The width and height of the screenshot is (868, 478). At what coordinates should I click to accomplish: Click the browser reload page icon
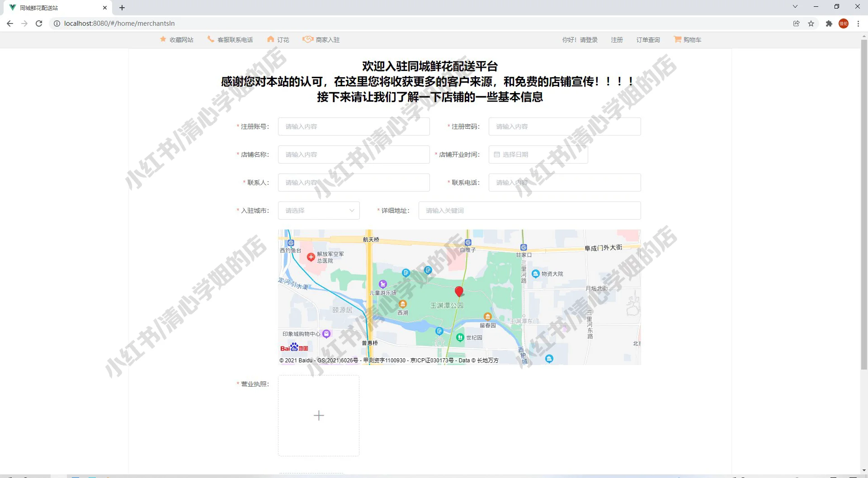(x=39, y=23)
